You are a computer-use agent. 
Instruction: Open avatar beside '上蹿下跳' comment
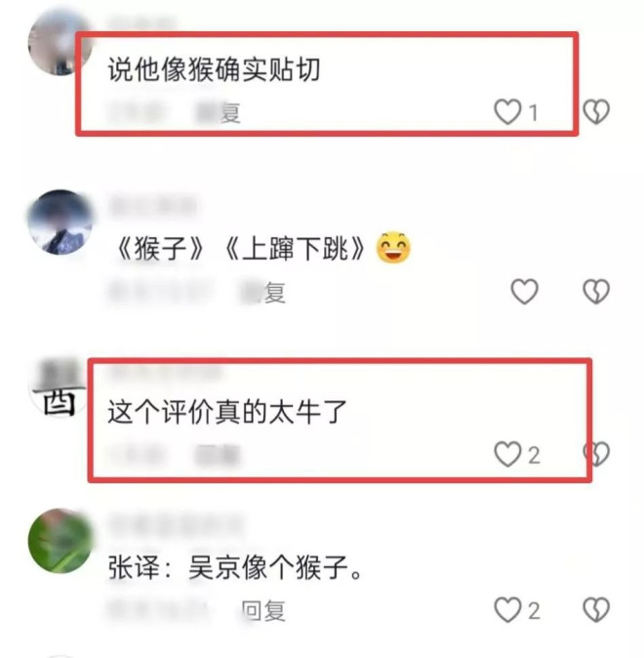pos(60,223)
